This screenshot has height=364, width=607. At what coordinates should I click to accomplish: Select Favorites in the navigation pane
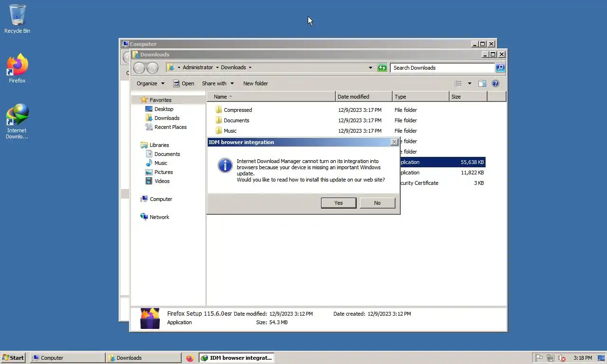pyautogui.click(x=160, y=100)
